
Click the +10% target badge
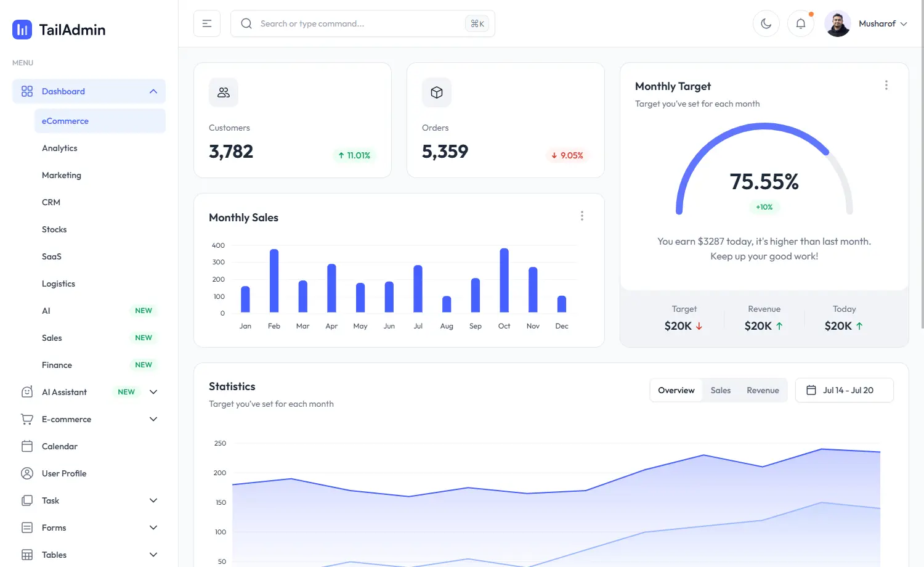(x=764, y=207)
